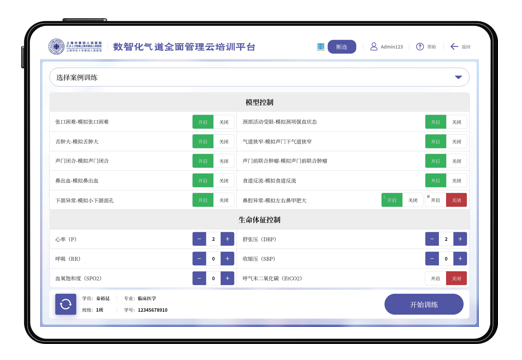Click the 收缩压 (SBP) value field
522x360 pixels.
[x=446, y=259]
